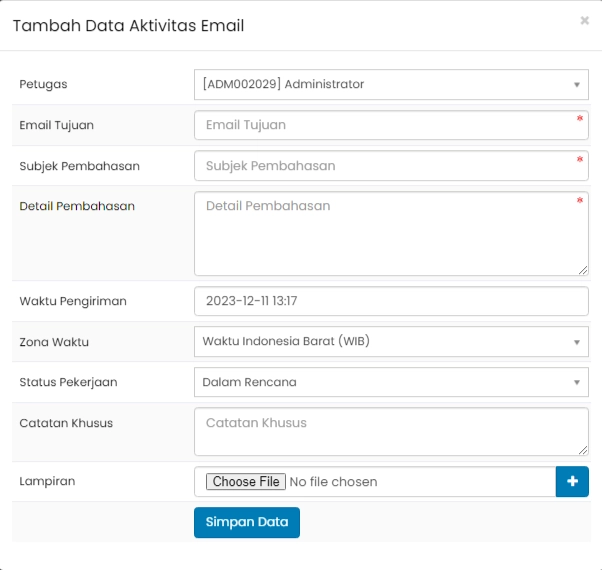The image size is (602, 570).
Task: Add another attachment with plus icon
Action: pyautogui.click(x=572, y=481)
